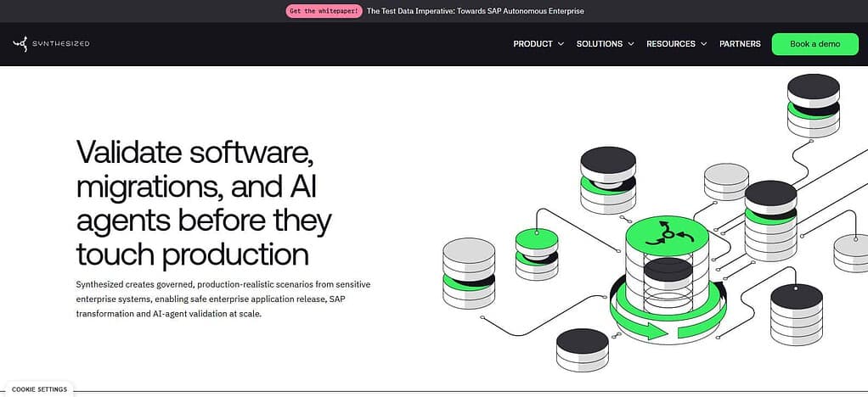The width and height of the screenshot is (868, 397).
Task: Open the Test Data Imperative announcement link
Action: pyautogui.click(x=475, y=11)
